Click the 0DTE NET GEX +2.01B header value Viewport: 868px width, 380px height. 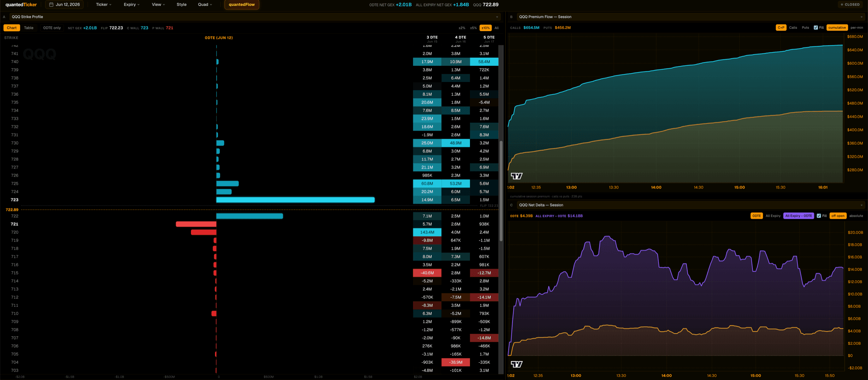404,5
